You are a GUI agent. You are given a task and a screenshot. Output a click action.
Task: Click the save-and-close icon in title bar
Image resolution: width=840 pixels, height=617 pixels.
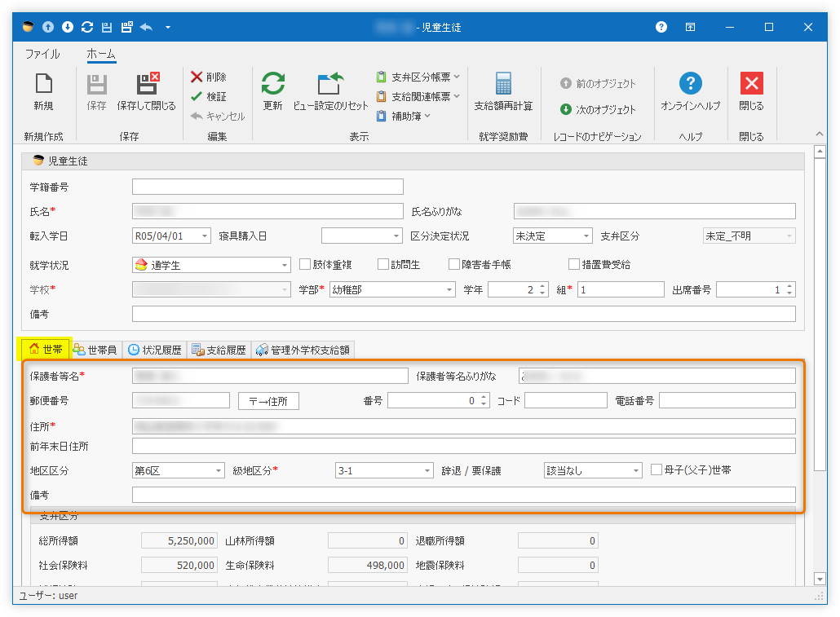[126, 27]
